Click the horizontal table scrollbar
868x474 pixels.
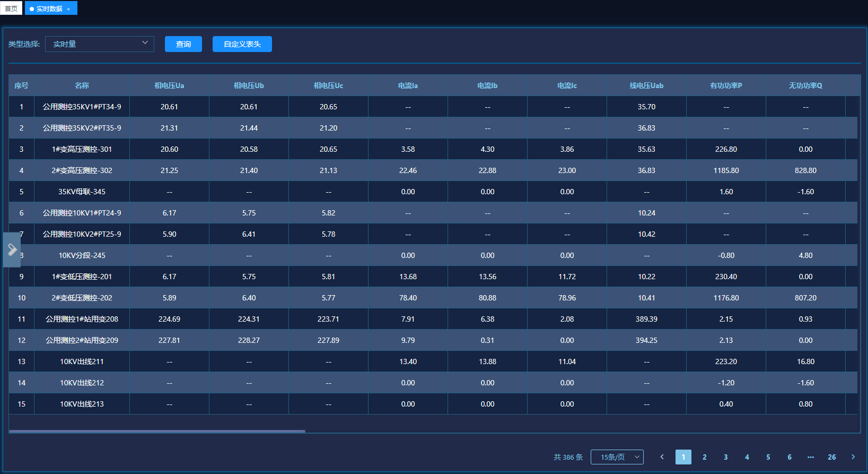coord(157,431)
